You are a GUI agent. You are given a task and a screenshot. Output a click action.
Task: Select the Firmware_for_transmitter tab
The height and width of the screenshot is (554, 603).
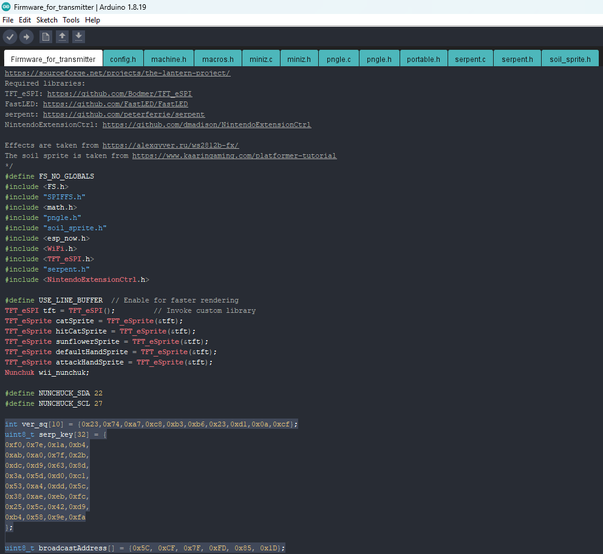(53, 59)
